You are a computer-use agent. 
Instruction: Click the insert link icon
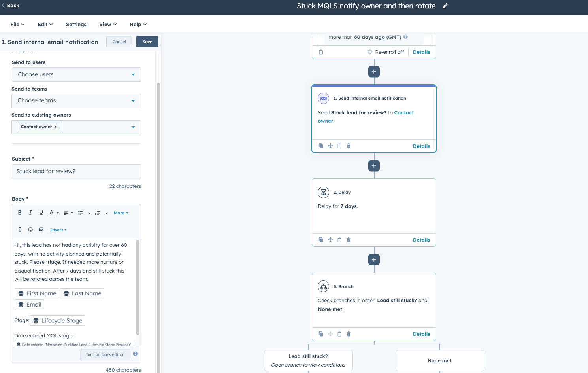[20, 230]
